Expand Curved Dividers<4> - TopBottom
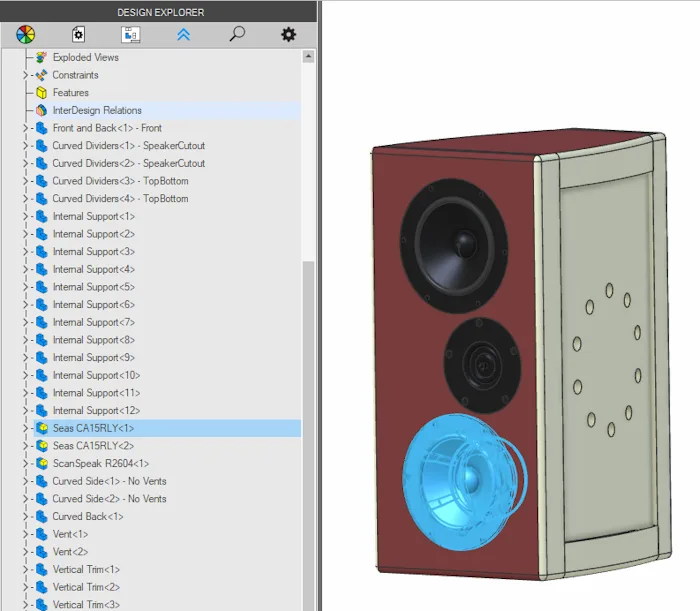The height and width of the screenshot is (611, 700). point(25,199)
